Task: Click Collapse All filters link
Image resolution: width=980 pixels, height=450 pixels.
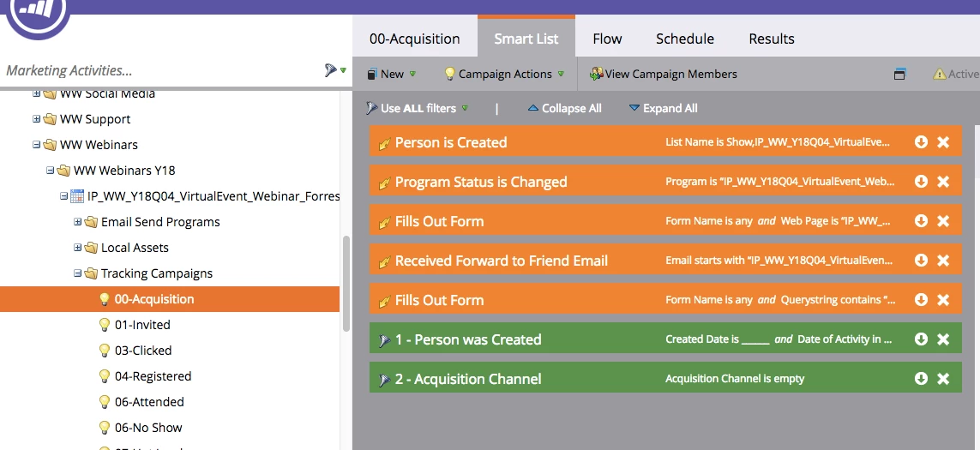Action: (x=565, y=108)
